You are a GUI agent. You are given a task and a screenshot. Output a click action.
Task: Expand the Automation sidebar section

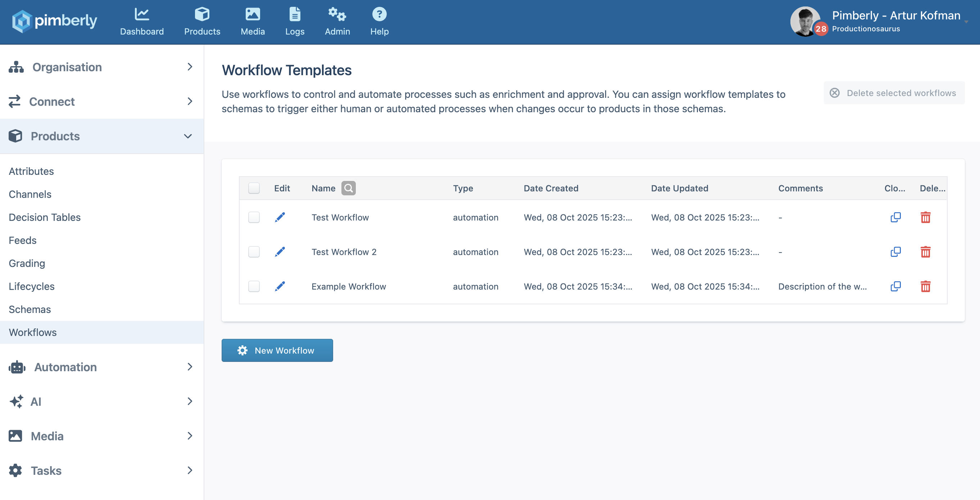(x=101, y=367)
